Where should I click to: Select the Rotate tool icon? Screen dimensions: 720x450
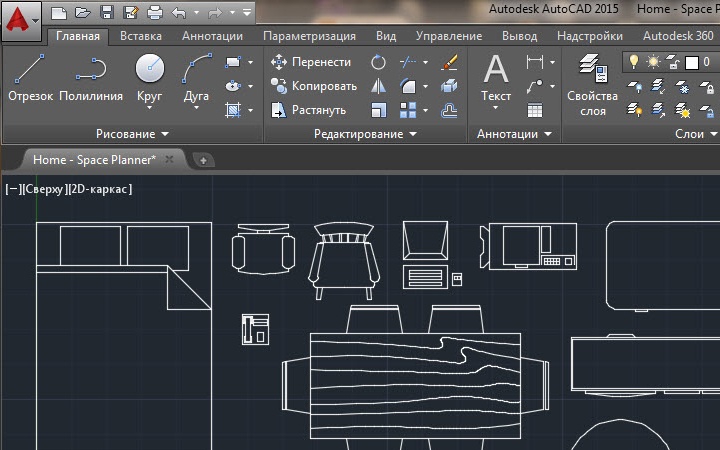[378, 62]
